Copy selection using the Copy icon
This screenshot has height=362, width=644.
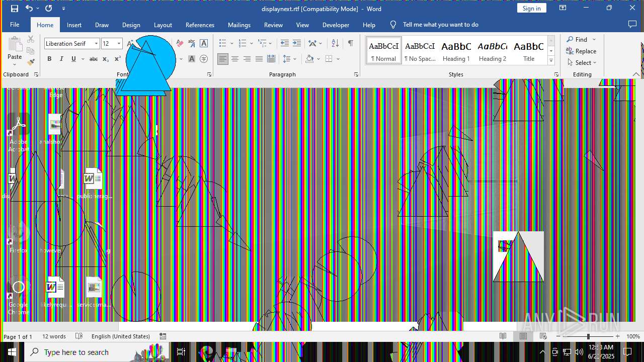pos(31,51)
